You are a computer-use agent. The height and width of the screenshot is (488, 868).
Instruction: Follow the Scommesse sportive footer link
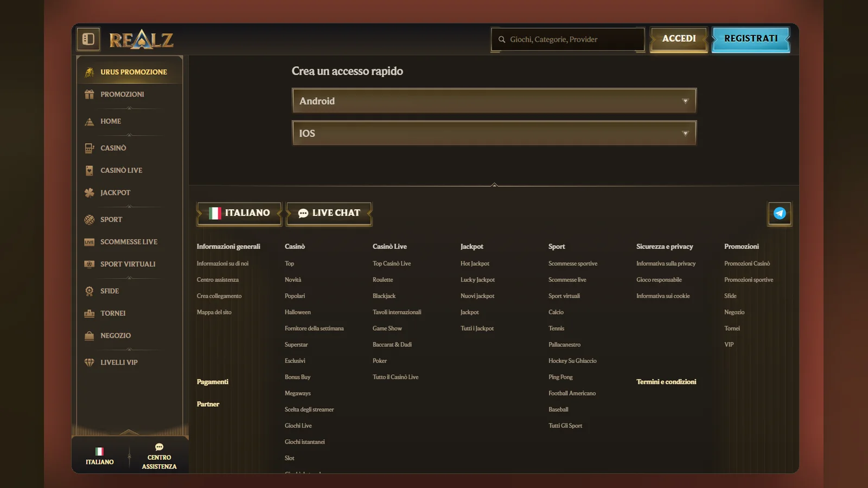click(573, 264)
